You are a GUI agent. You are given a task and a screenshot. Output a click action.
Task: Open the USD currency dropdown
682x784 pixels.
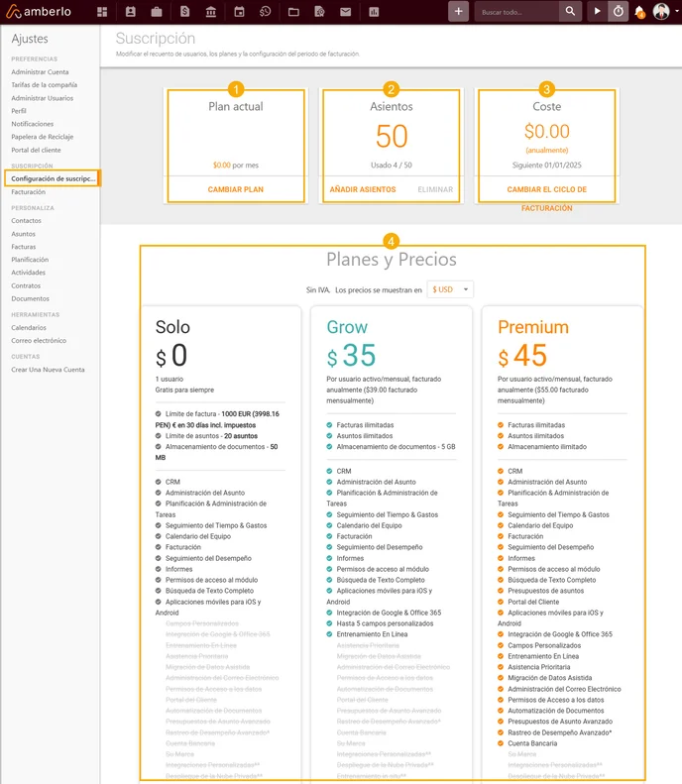[450, 289]
